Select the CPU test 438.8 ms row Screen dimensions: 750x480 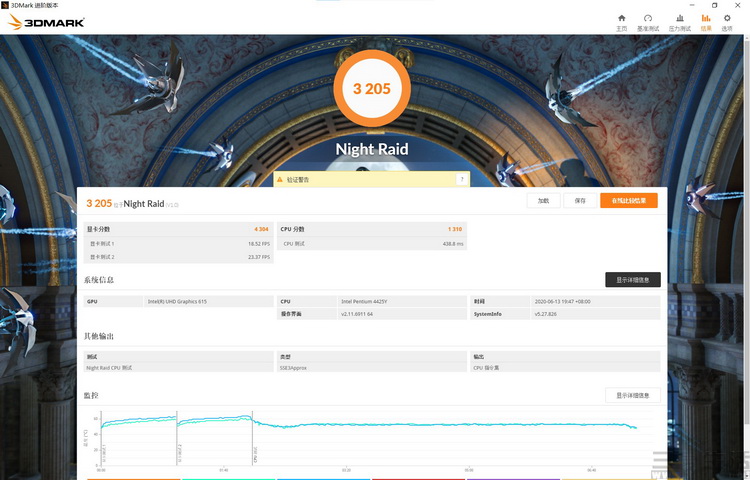click(372, 244)
